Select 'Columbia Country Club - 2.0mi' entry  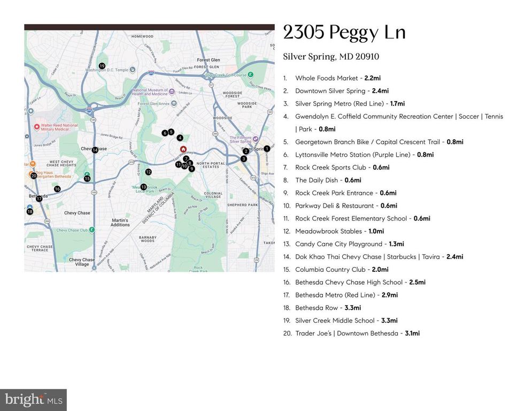click(x=336, y=270)
